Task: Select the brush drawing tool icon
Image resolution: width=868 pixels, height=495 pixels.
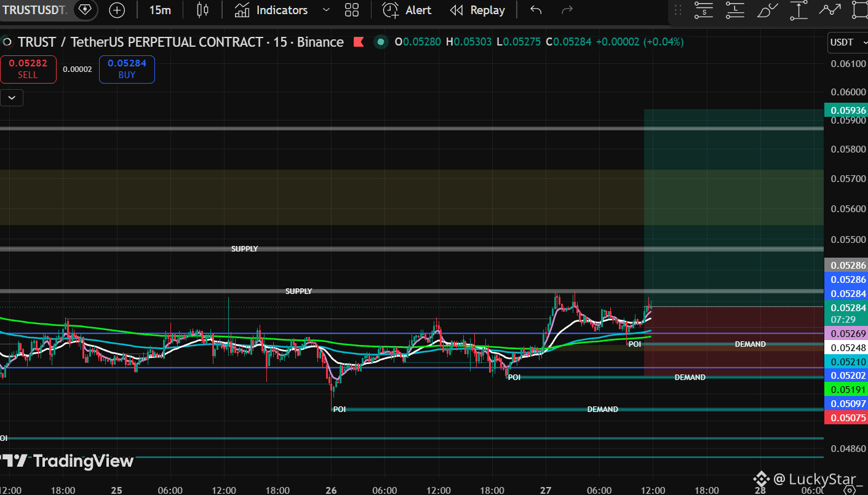Action: (x=767, y=10)
